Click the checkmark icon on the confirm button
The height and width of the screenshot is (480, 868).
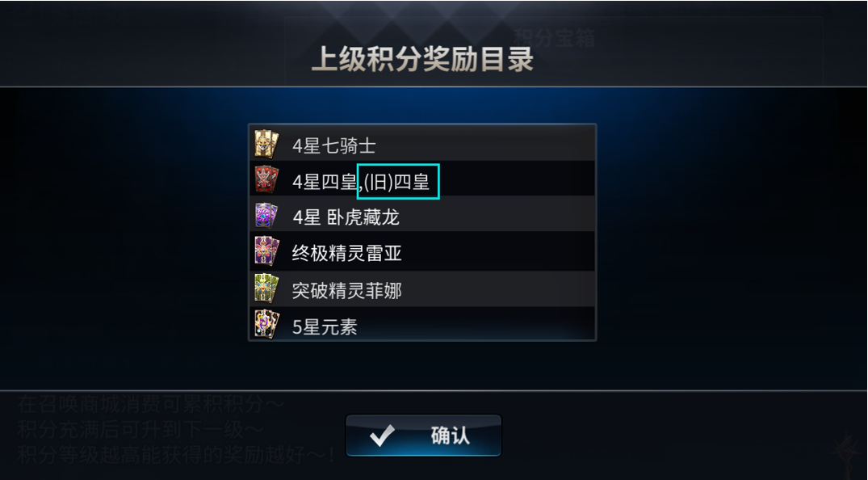pos(383,436)
